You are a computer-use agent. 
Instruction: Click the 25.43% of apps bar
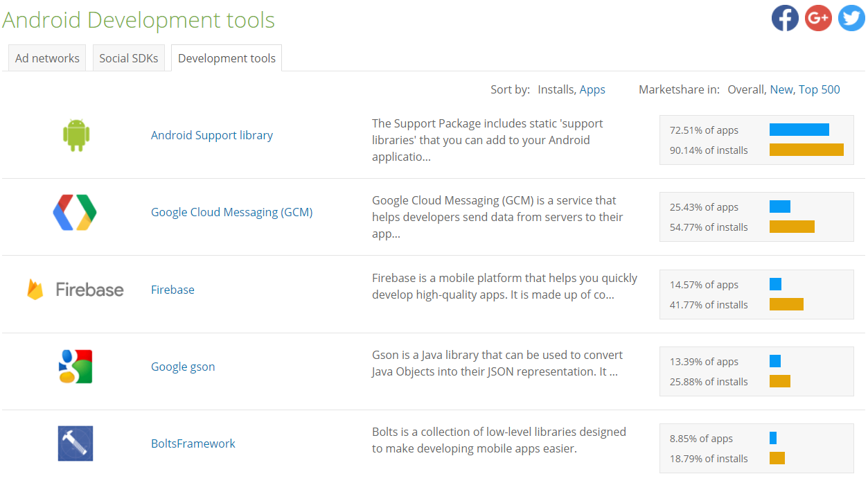pyautogui.click(x=780, y=207)
